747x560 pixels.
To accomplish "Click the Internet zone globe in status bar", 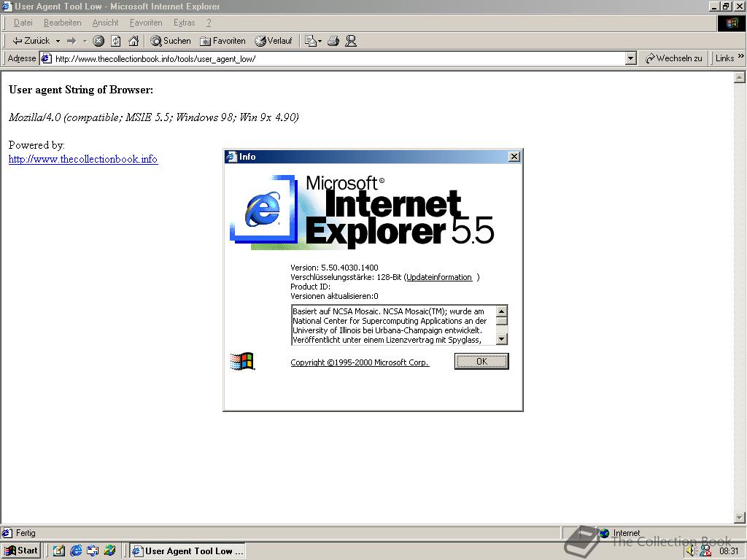I will pos(605,533).
